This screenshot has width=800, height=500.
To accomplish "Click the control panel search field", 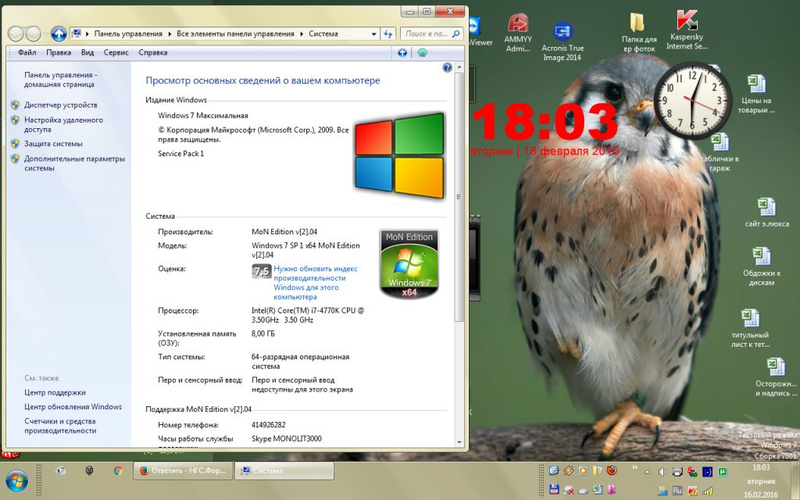I will (425, 33).
